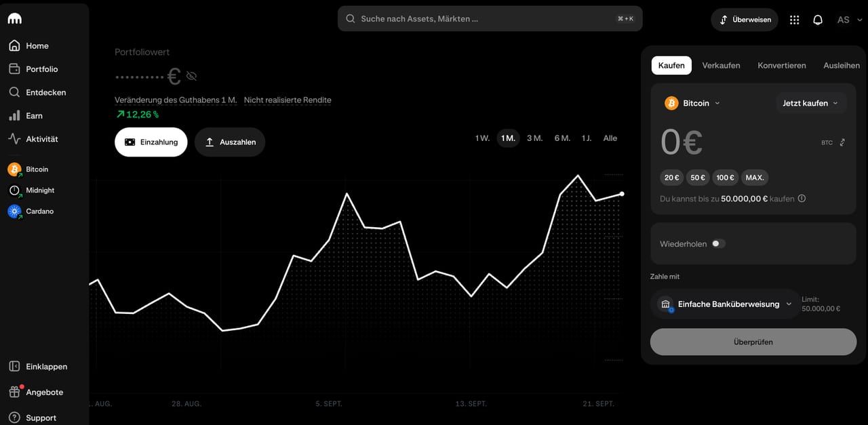Click the BTC currency swap arrows

tap(842, 142)
